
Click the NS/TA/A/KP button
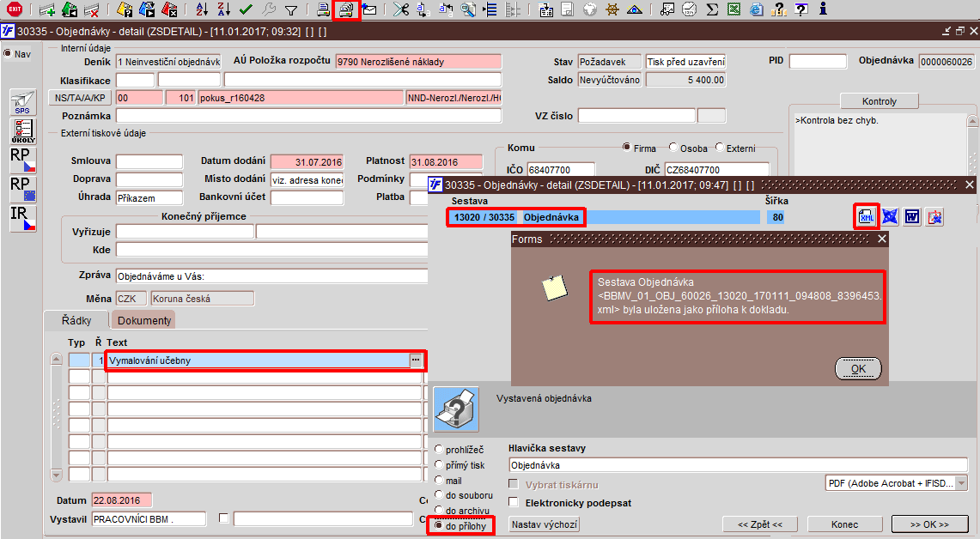tap(80, 98)
